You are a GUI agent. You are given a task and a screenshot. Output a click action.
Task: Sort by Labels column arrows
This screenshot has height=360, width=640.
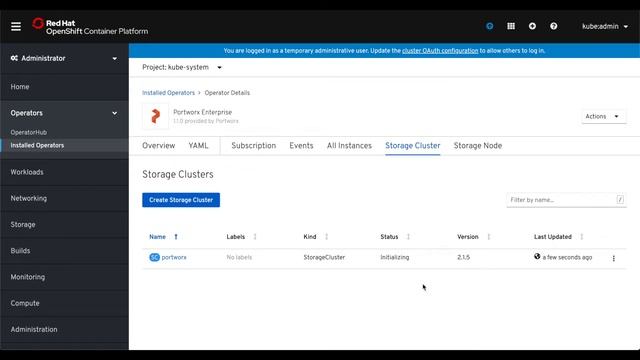point(255,237)
